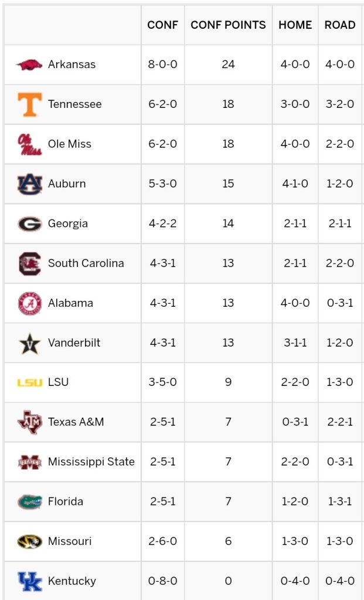The image size is (364, 600).
Task: Open the Kentucky team name link
Action: [x=72, y=581]
